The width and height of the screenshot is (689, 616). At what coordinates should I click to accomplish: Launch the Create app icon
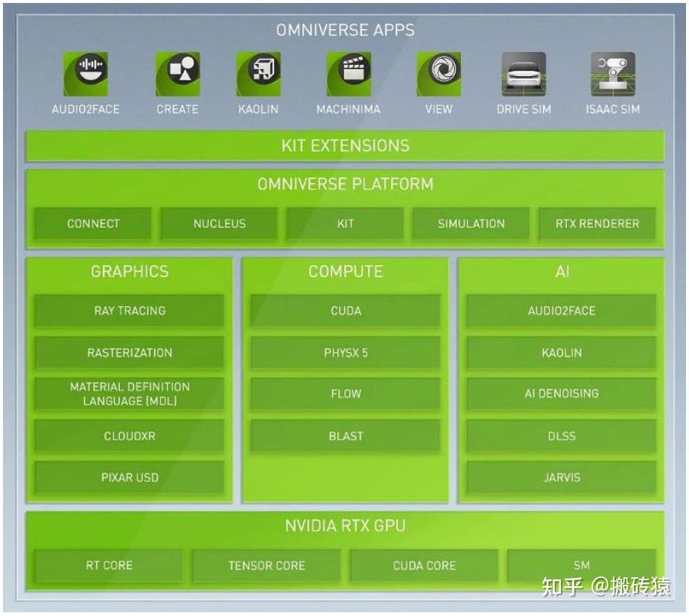(177, 72)
